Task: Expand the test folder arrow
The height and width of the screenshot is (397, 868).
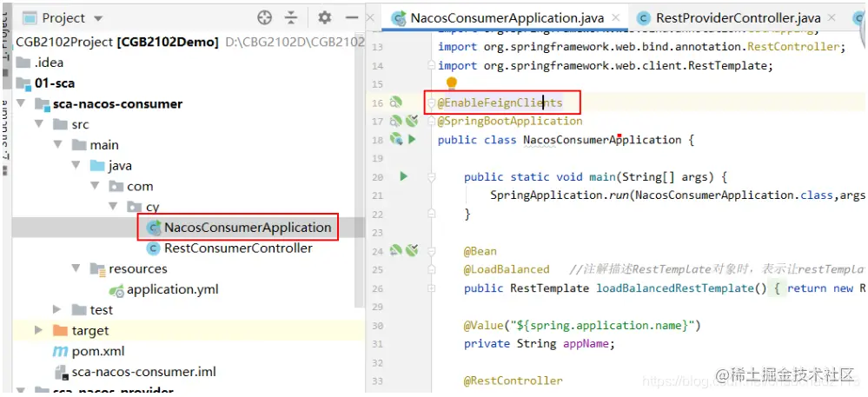Action: (57, 309)
